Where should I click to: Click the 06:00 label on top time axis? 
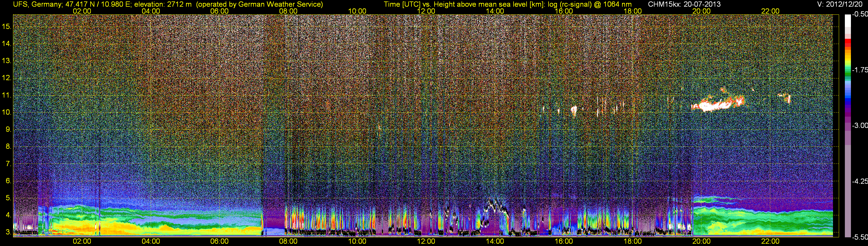219,11
